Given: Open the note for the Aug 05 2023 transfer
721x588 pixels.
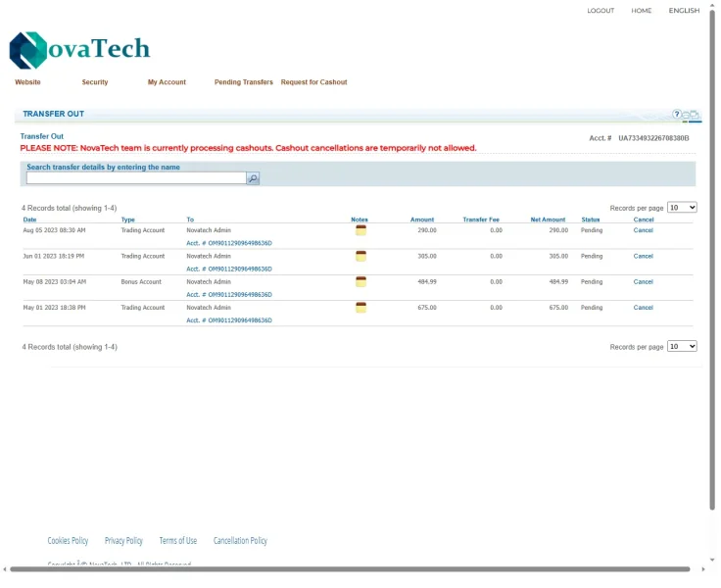Looking at the screenshot, I should (x=360, y=230).
